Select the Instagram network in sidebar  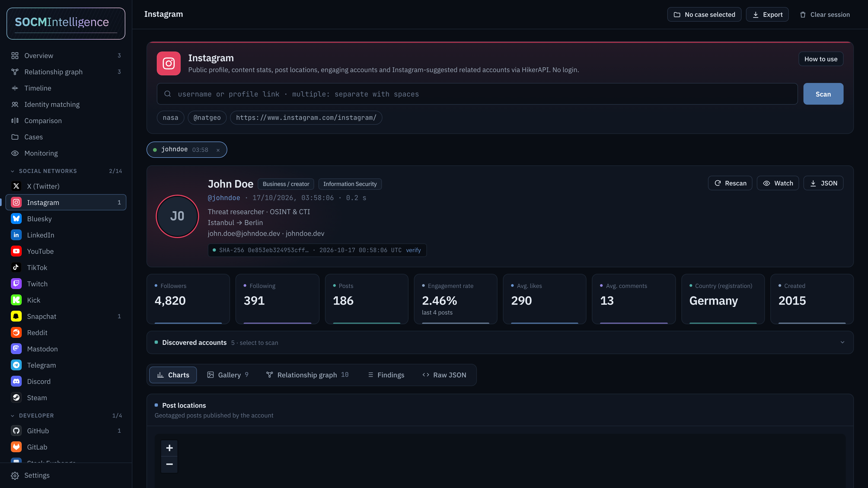[x=66, y=203]
